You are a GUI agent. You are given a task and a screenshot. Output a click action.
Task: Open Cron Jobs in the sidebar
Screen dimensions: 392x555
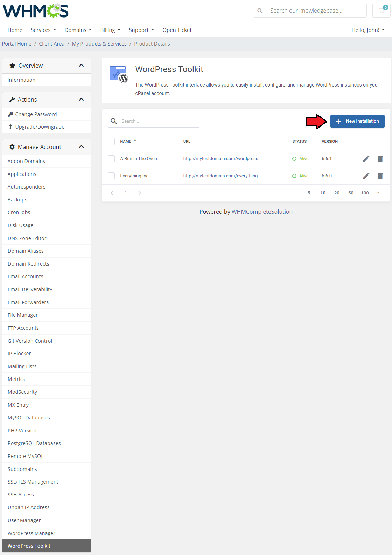pyautogui.click(x=47, y=212)
